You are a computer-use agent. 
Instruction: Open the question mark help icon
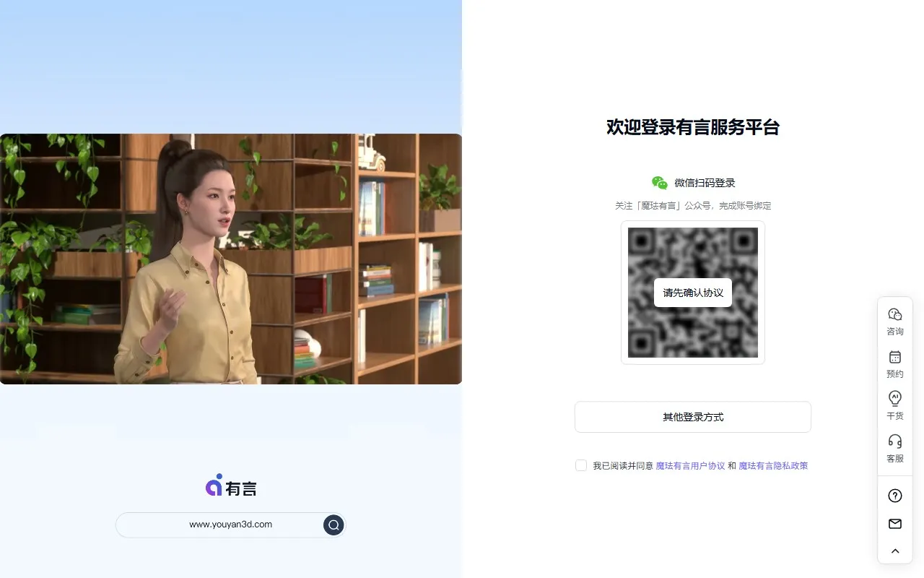pyautogui.click(x=894, y=496)
